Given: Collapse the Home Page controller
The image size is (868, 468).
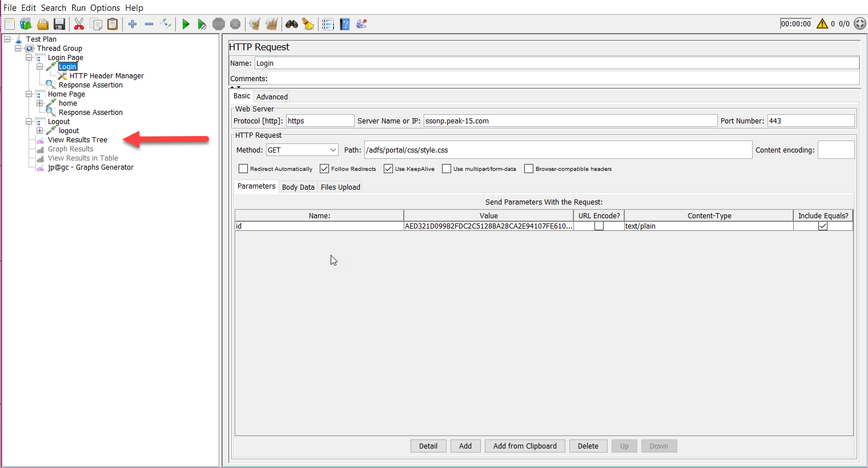Looking at the screenshot, I should click(29, 94).
